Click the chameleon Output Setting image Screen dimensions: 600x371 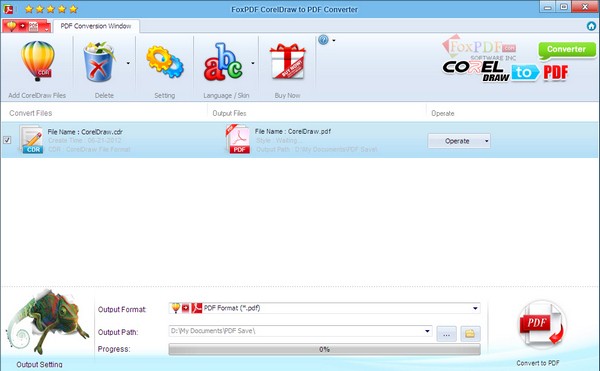47,322
